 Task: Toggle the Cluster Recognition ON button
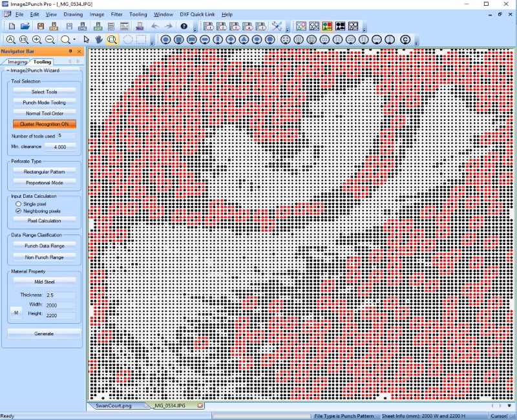point(45,124)
